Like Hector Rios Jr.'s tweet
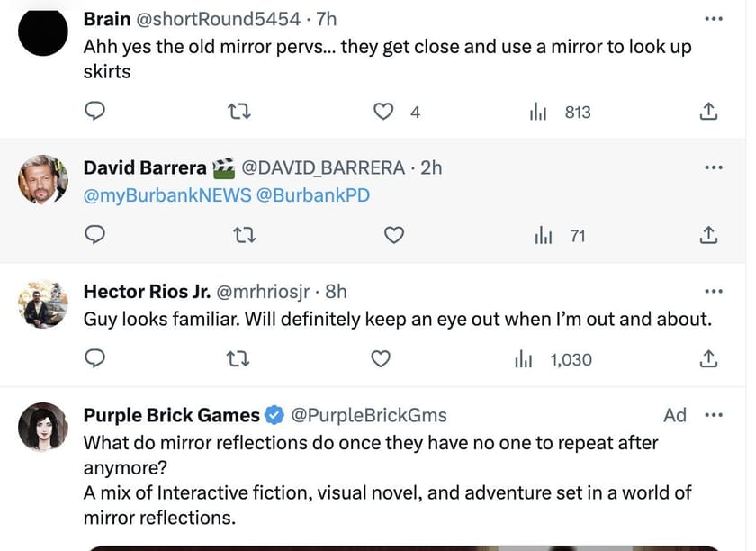Image resolution: width=756 pixels, height=551 pixels. coord(381,359)
